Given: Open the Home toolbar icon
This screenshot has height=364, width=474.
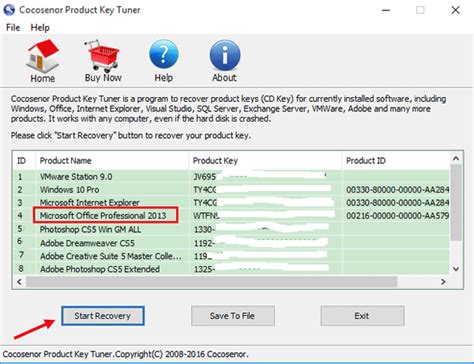Looking at the screenshot, I should coord(42,61).
